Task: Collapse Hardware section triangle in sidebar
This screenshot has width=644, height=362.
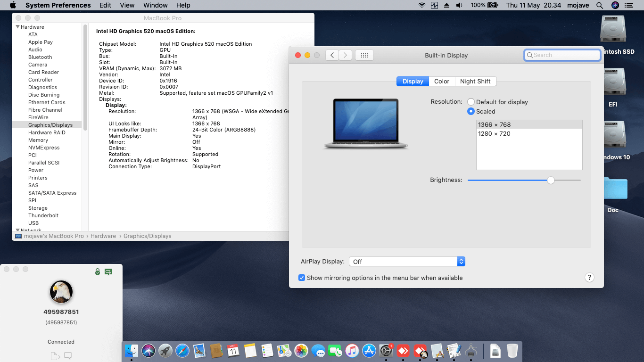Action: [x=17, y=27]
